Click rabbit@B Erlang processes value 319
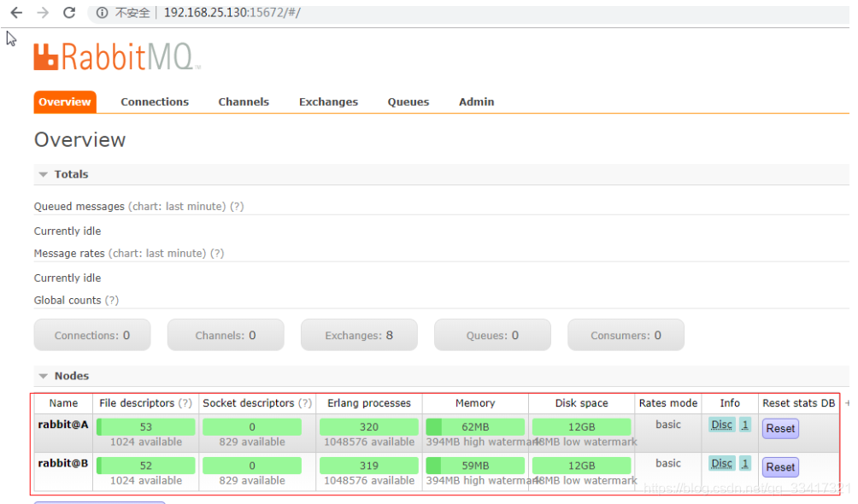 [x=369, y=466]
